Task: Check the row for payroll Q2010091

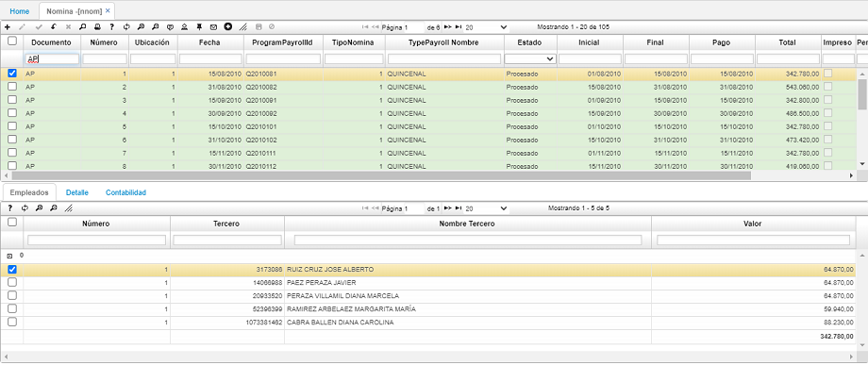Action: tap(12, 100)
